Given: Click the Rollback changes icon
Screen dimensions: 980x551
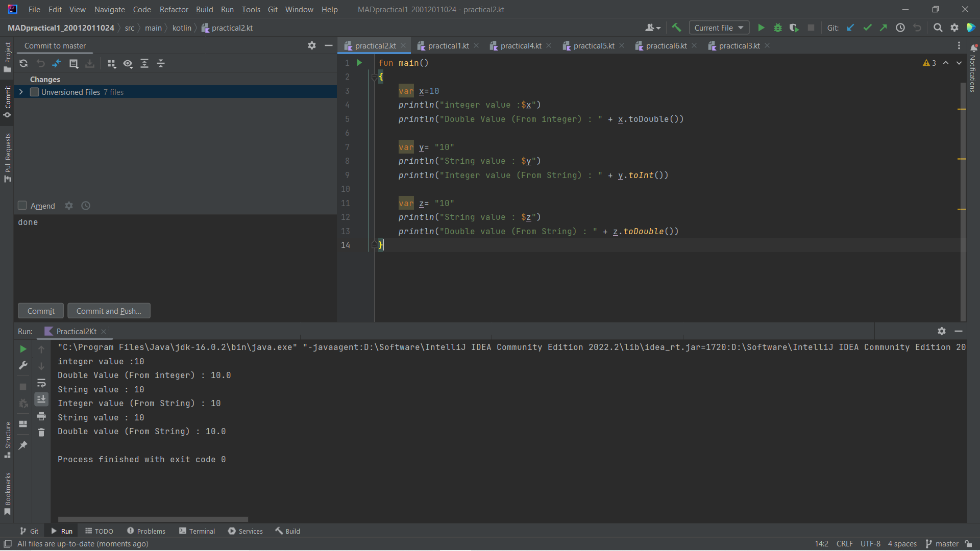Looking at the screenshot, I should pyautogui.click(x=41, y=63).
